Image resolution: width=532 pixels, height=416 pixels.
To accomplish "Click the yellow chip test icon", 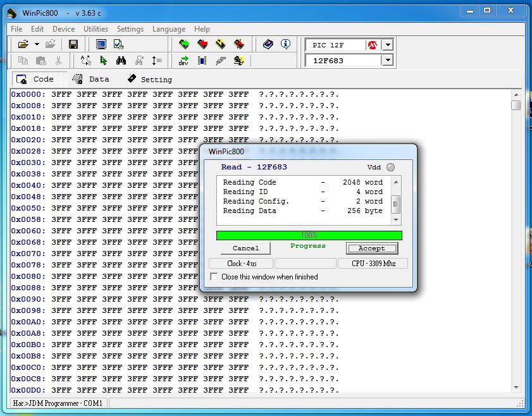I will (239, 61).
